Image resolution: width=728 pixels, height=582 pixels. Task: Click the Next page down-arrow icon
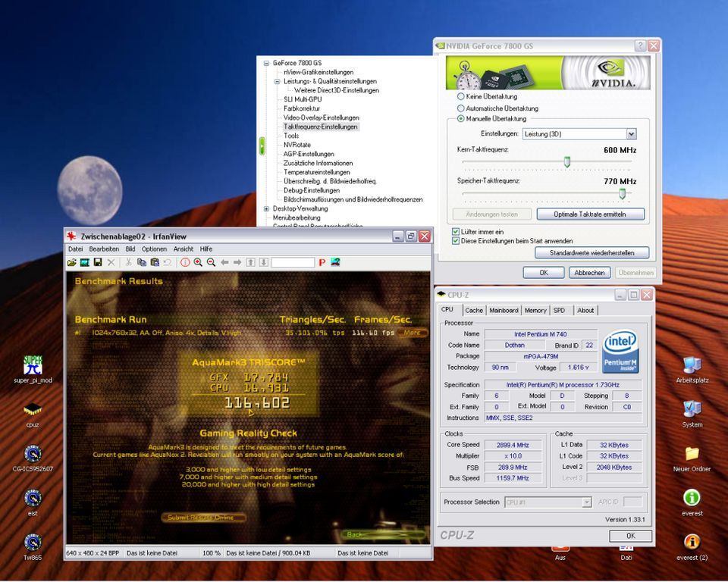[x=264, y=263]
